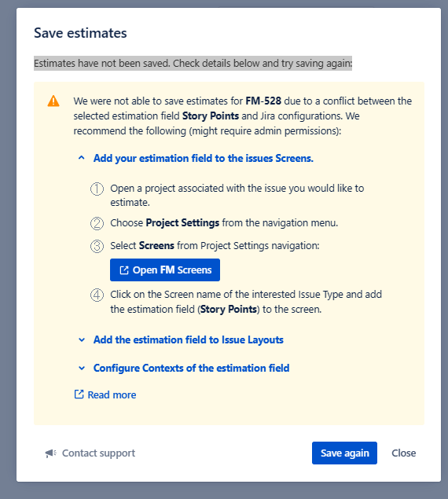Viewport: 448px width, 499px height.
Task: Expand the chevron beside Configure Contexts of the estimation field
Action: click(82, 369)
